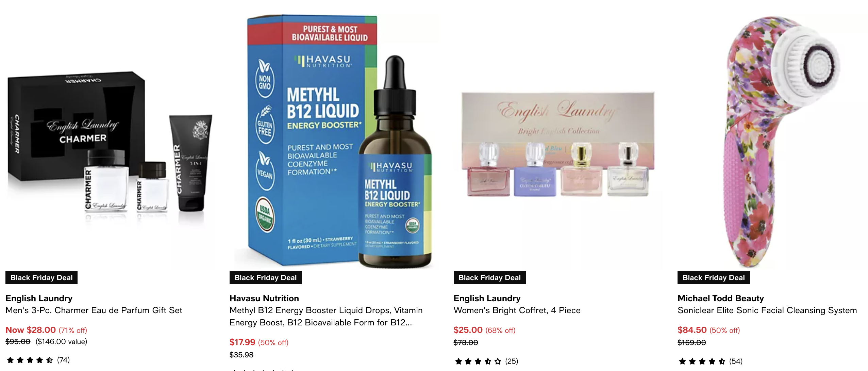The image size is (868, 371).
Task: Click the Now $28.00 sale price
Action: pos(31,330)
